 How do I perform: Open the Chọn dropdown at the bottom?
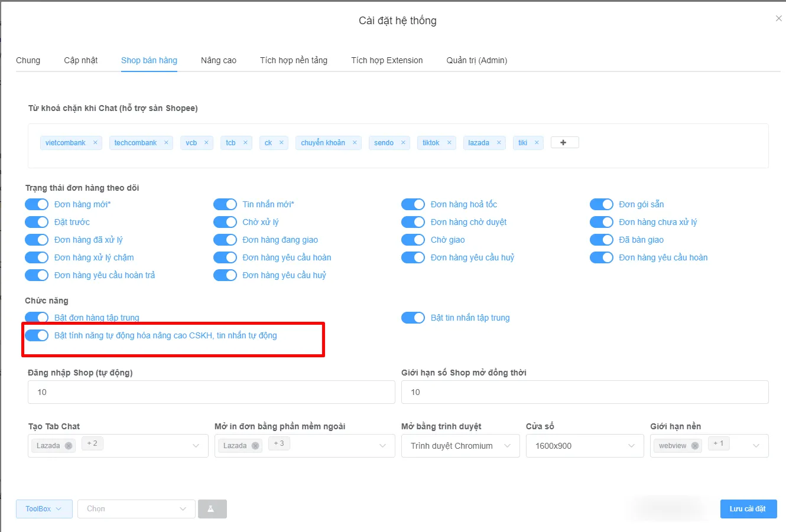point(137,509)
